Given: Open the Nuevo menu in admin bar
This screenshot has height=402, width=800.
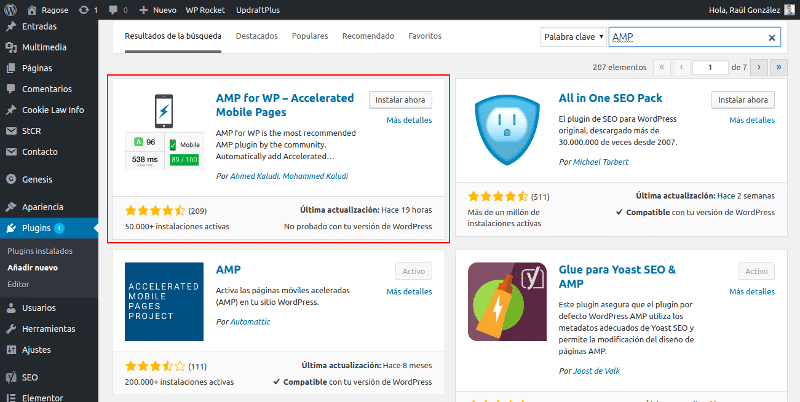Looking at the screenshot, I should (158, 10).
